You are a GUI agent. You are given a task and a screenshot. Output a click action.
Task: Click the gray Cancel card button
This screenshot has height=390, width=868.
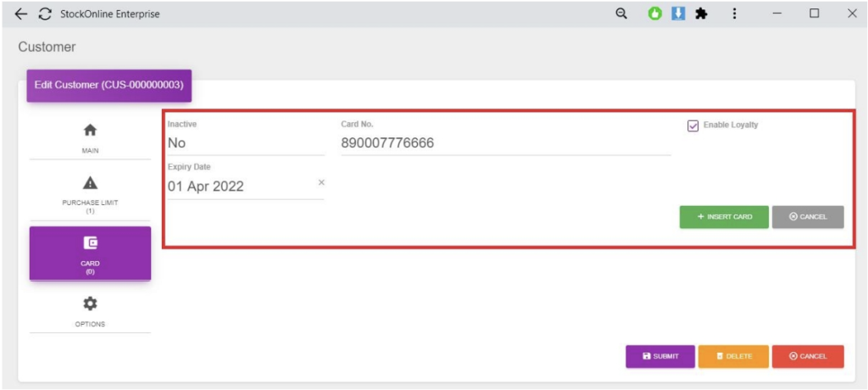(807, 217)
